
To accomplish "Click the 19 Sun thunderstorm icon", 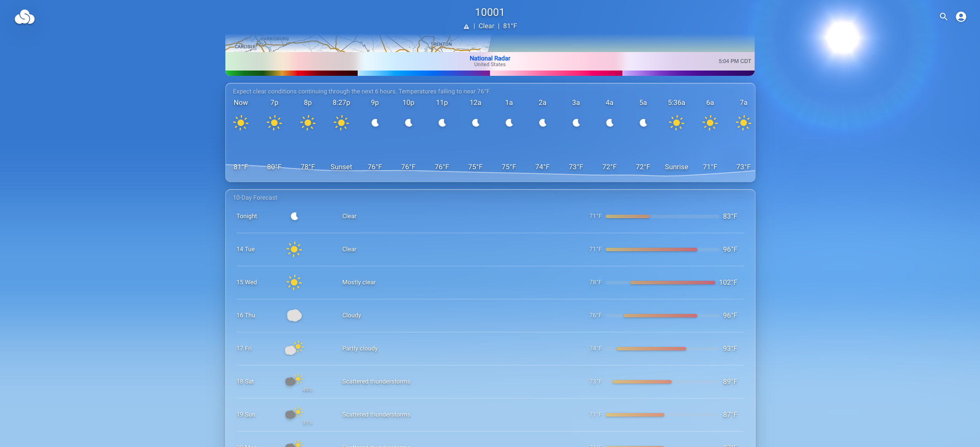I will [294, 413].
